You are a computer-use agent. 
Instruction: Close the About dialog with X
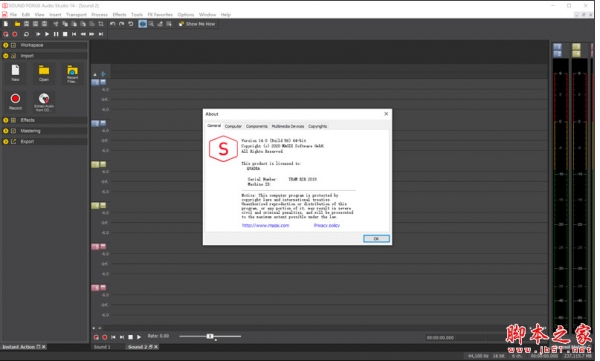(x=386, y=114)
